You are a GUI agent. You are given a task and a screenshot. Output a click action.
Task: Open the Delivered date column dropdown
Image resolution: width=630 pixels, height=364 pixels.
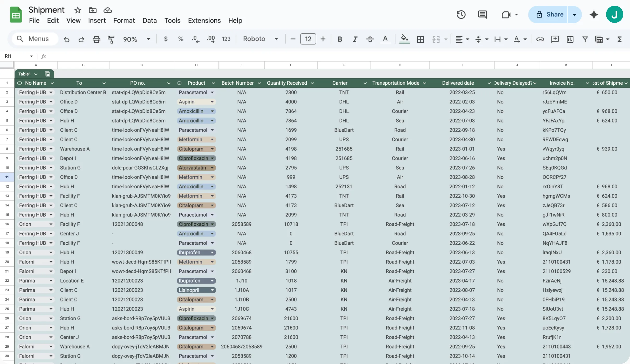click(x=489, y=83)
